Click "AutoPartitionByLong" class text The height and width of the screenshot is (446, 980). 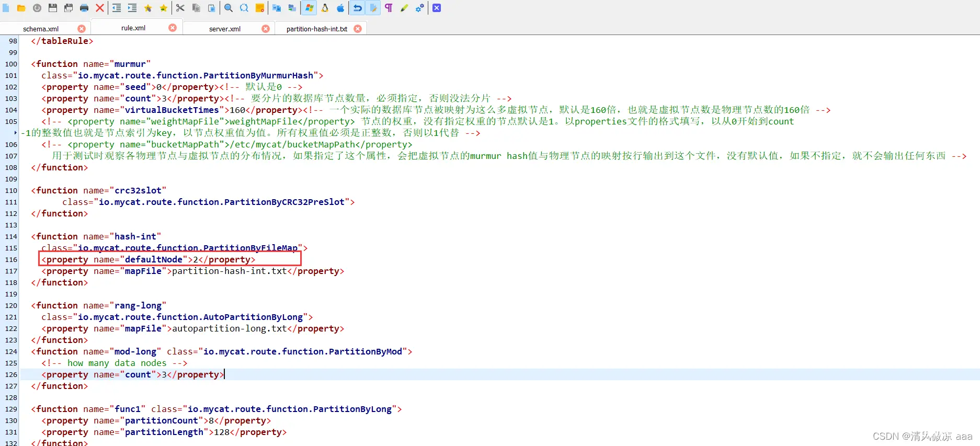click(x=253, y=317)
